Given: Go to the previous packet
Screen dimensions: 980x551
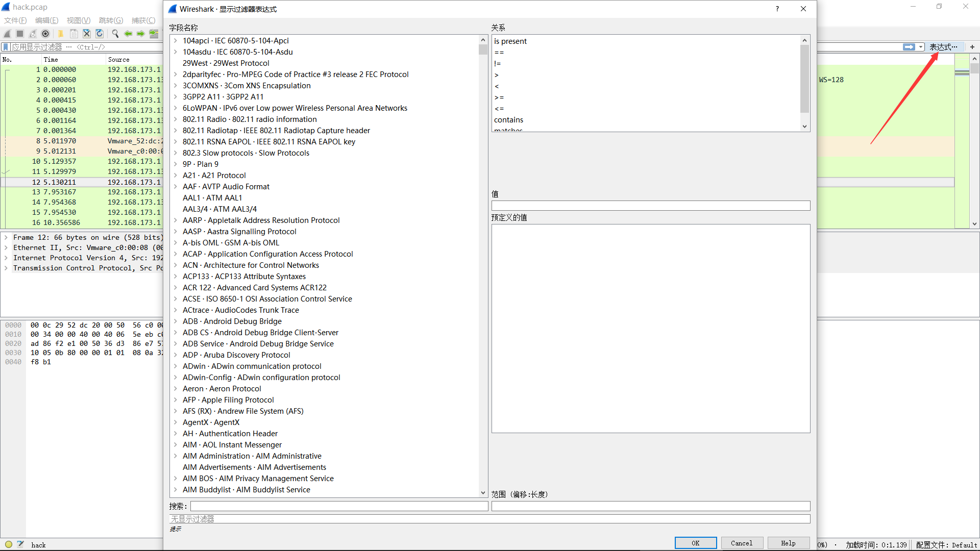Looking at the screenshot, I should point(128,34).
